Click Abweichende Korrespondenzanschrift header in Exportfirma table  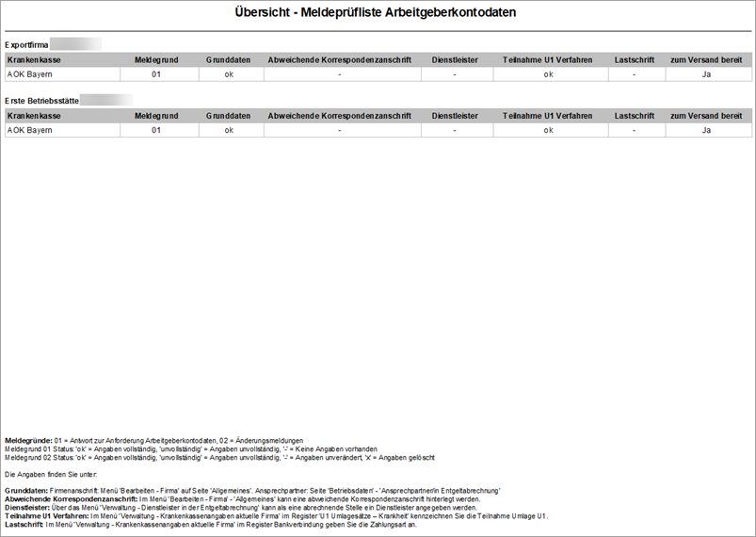click(339, 60)
